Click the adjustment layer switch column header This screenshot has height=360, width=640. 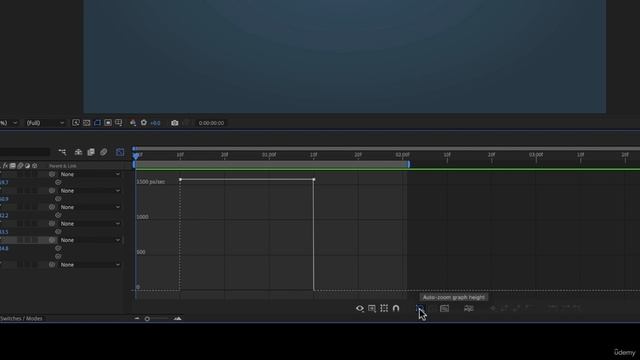point(27,166)
